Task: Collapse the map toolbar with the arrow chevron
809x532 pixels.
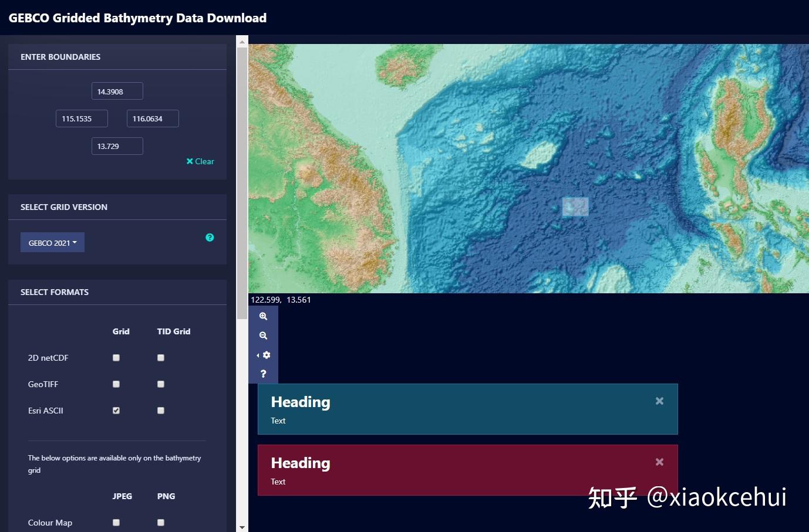Action: pos(257,355)
